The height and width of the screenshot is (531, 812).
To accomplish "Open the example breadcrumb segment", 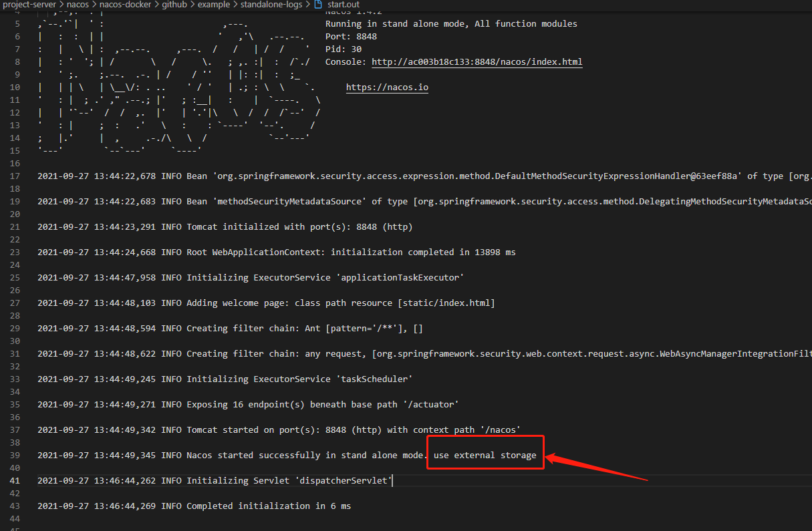I will click(213, 4).
